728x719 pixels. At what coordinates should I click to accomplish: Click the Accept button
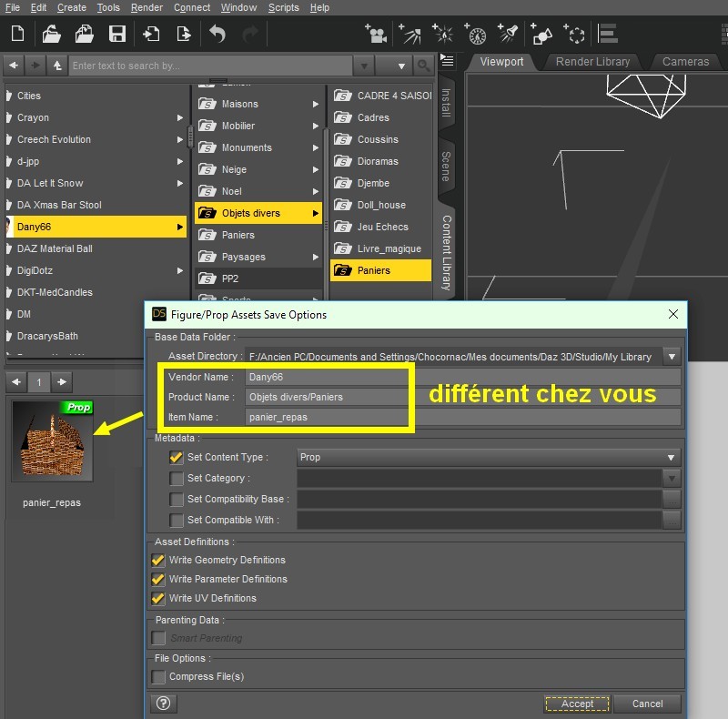pos(577,704)
